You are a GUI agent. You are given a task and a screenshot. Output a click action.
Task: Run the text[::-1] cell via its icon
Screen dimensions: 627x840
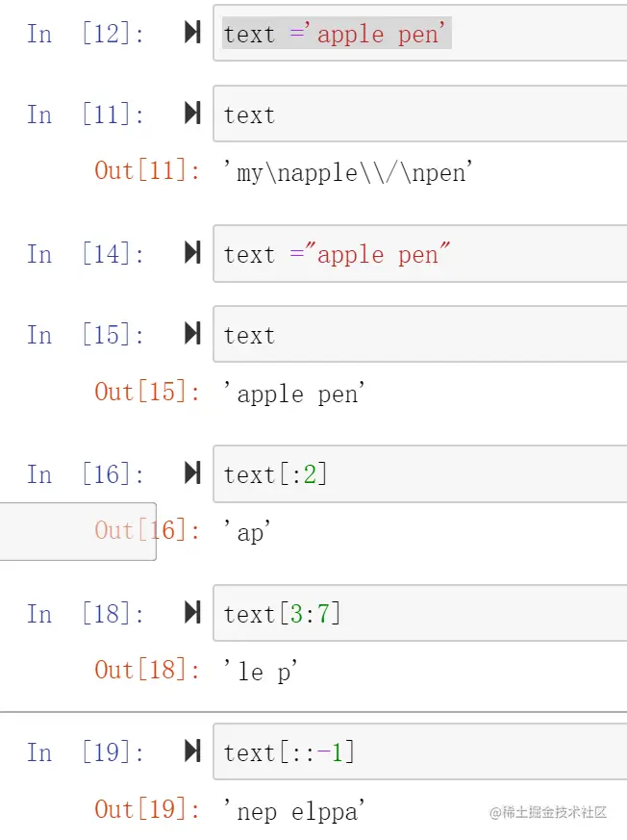point(192,752)
